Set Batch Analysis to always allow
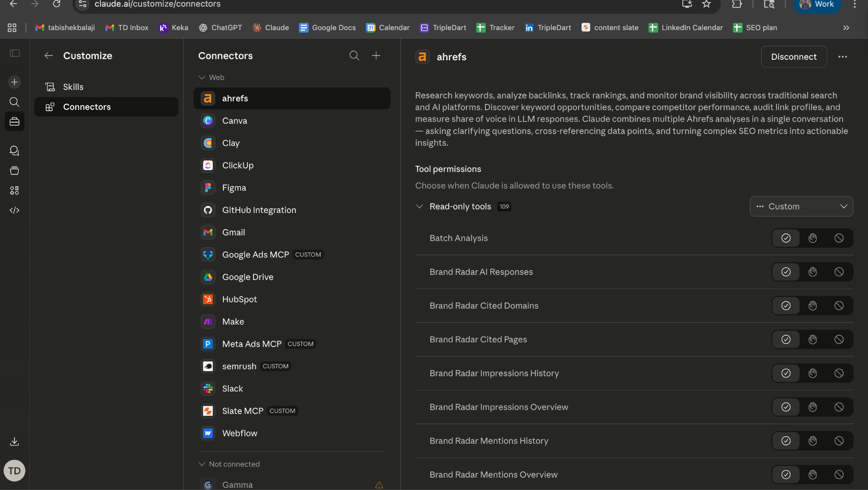 786,238
